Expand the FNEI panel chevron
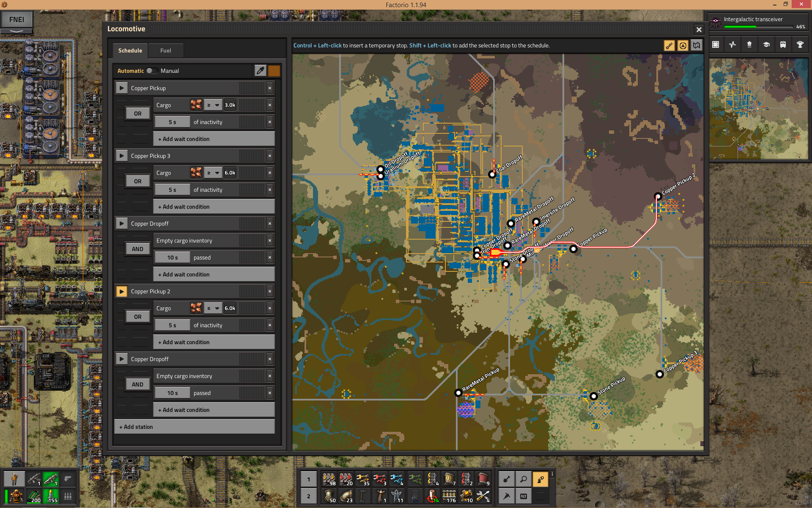Viewport: 812px width, 508px height. tap(16, 31)
